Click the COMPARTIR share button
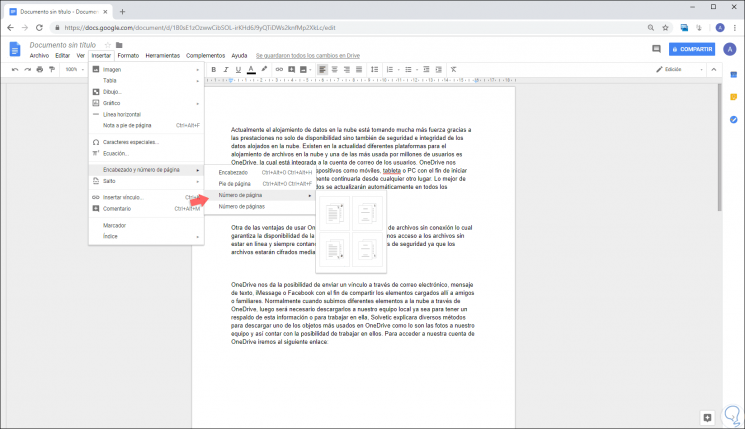 click(x=692, y=49)
